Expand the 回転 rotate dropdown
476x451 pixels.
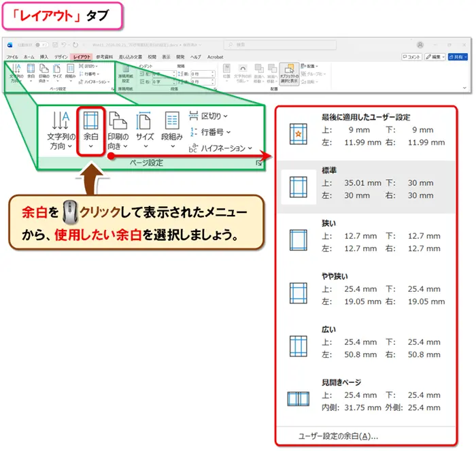309,82
